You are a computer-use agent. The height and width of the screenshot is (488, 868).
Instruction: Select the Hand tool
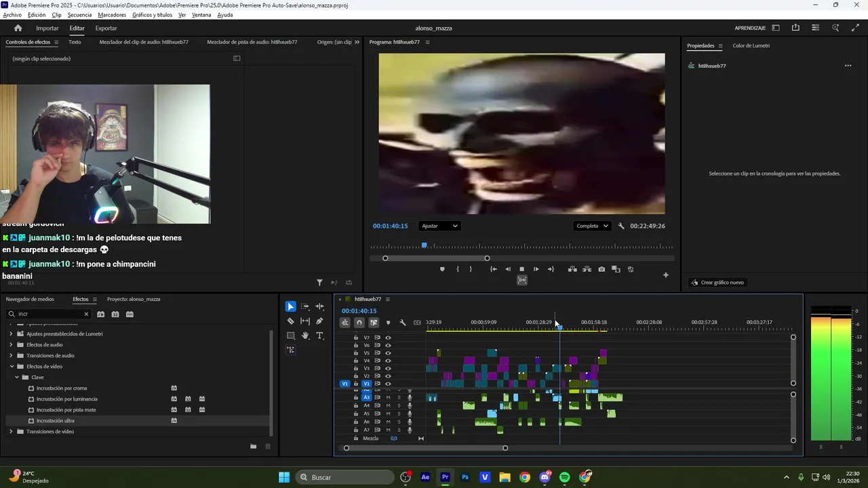pyautogui.click(x=305, y=335)
